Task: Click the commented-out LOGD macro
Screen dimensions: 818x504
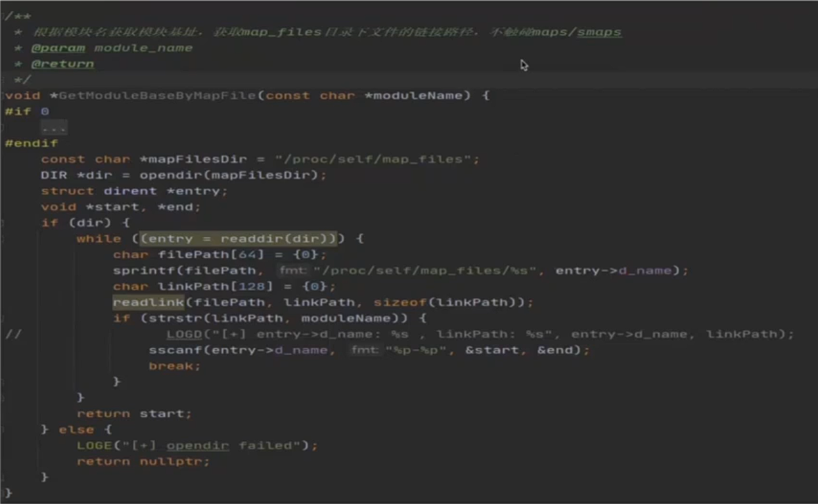Action: tap(184, 334)
